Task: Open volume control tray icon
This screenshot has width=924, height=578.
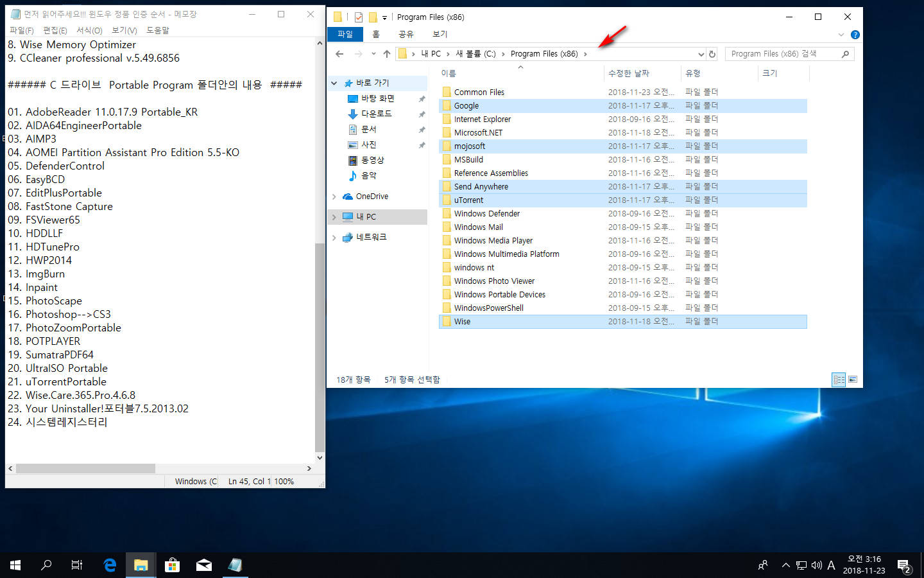Action: pos(817,566)
